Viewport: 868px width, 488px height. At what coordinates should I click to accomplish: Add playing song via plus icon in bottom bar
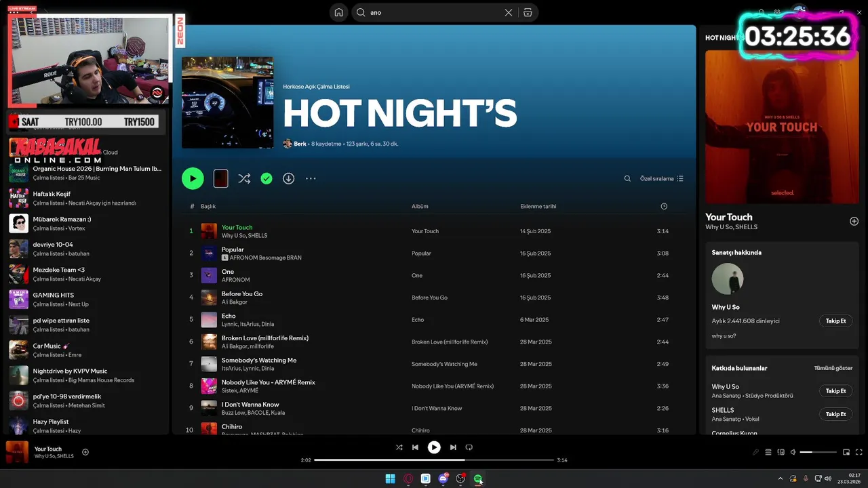(x=85, y=452)
